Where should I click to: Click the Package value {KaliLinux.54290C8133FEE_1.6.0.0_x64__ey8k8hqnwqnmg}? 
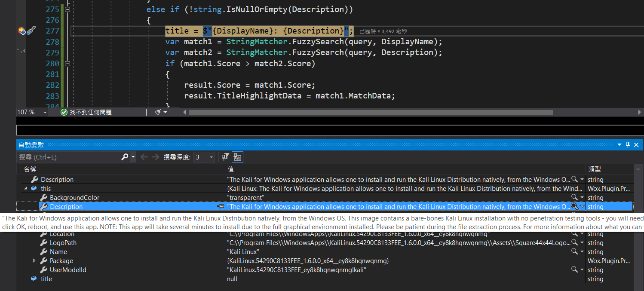[x=308, y=261]
